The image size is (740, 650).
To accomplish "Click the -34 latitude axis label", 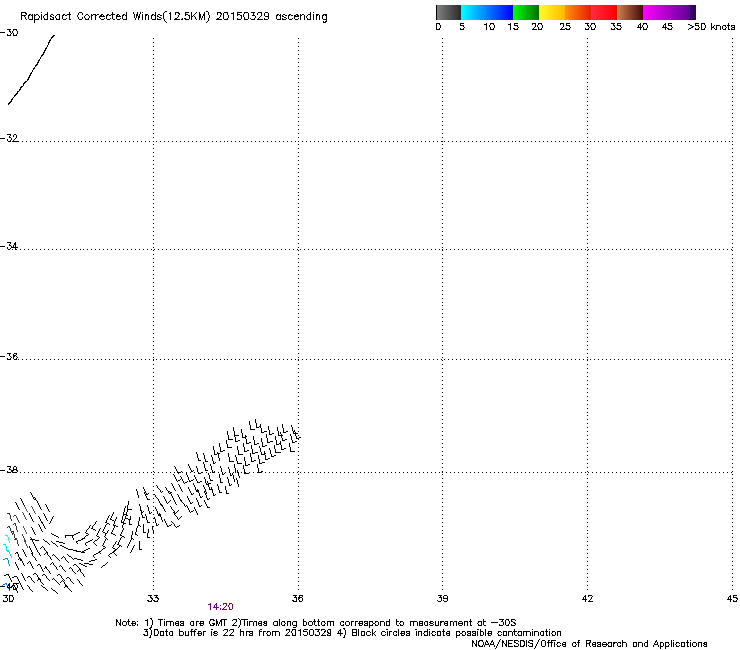I will (9, 246).
